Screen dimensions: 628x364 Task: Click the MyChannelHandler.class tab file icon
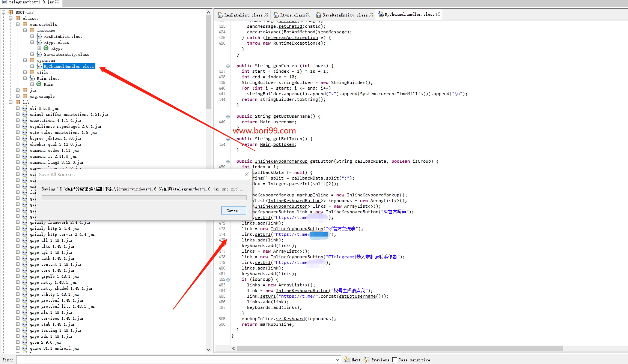(381, 14)
